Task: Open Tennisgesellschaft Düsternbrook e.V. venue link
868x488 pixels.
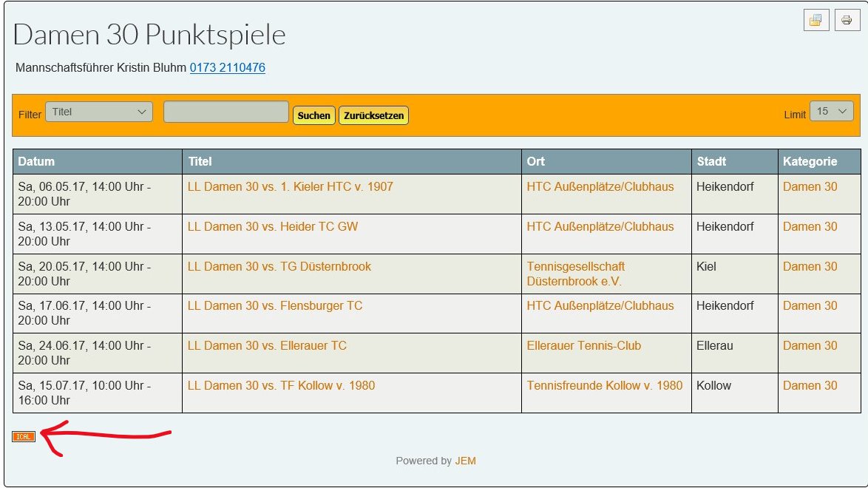Action: click(x=575, y=274)
